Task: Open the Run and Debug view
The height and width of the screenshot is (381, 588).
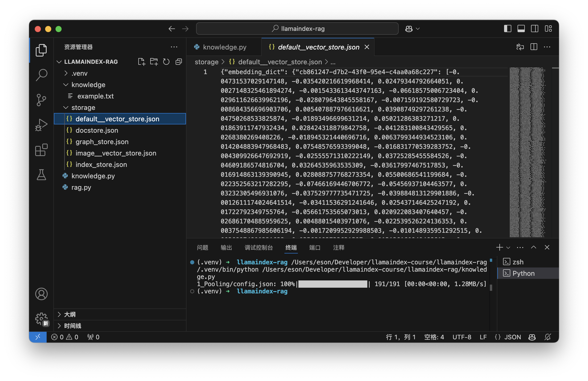Action: pos(41,125)
